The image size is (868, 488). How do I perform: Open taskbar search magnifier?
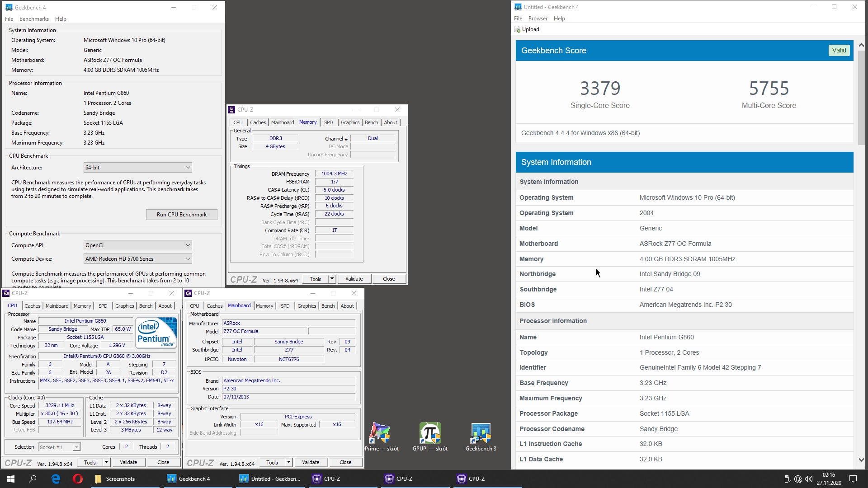point(33,479)
